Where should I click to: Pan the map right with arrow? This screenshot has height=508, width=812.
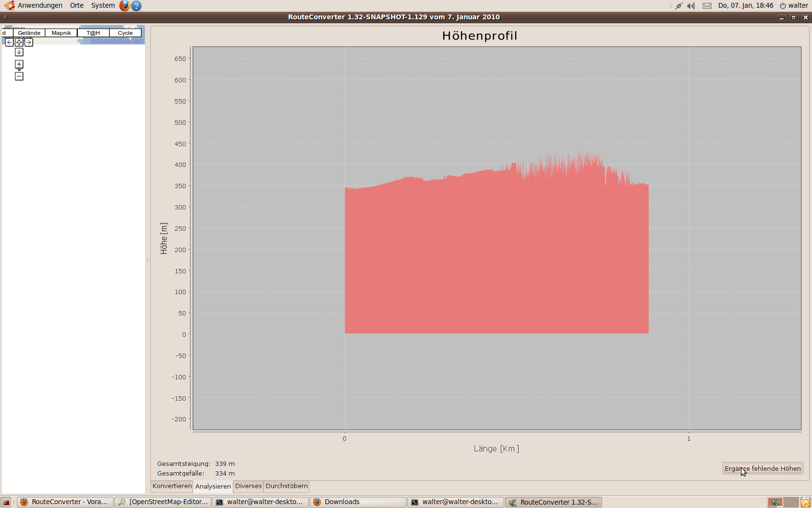[x=29, y=43]
